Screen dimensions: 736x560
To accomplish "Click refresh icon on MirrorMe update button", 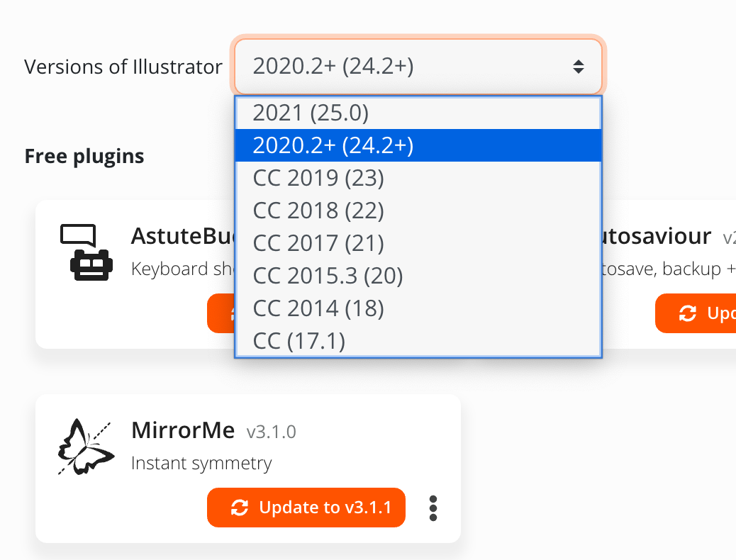I will point(240,508).
